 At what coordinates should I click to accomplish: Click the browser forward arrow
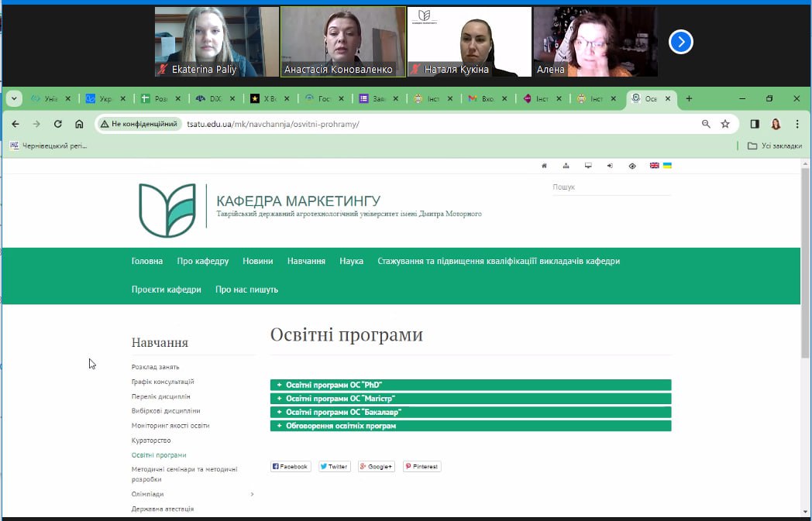(36, 124)
